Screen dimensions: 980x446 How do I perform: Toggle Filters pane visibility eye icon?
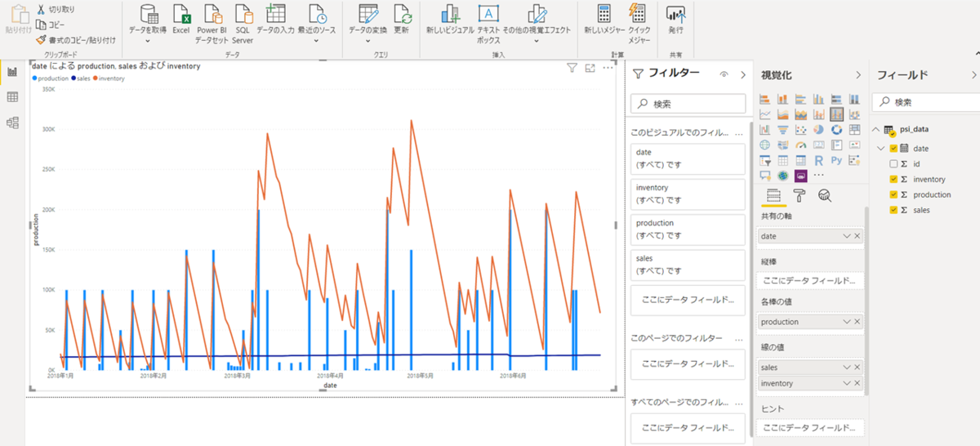[x=724, y=74]
